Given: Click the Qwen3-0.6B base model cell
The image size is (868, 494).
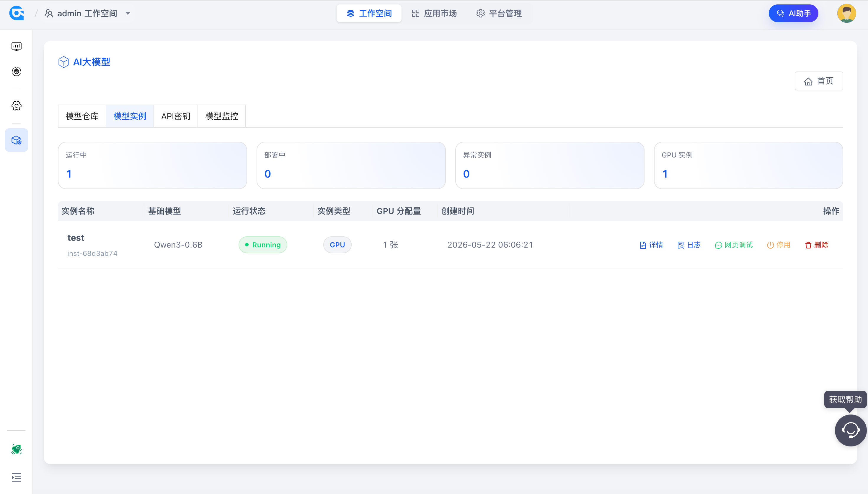Looking at the screenshot, I should pyautogui.click(x=178, y=245).
